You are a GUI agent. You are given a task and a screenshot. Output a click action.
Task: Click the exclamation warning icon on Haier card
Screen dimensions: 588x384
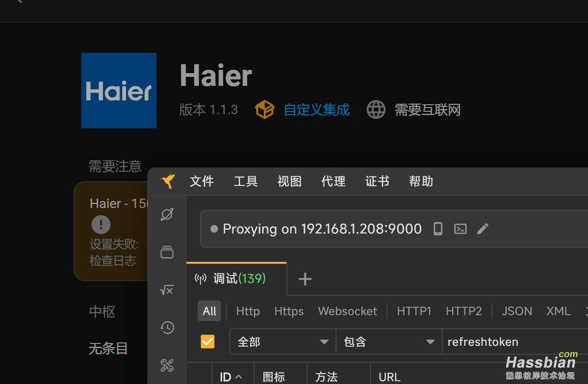(101, 224)
